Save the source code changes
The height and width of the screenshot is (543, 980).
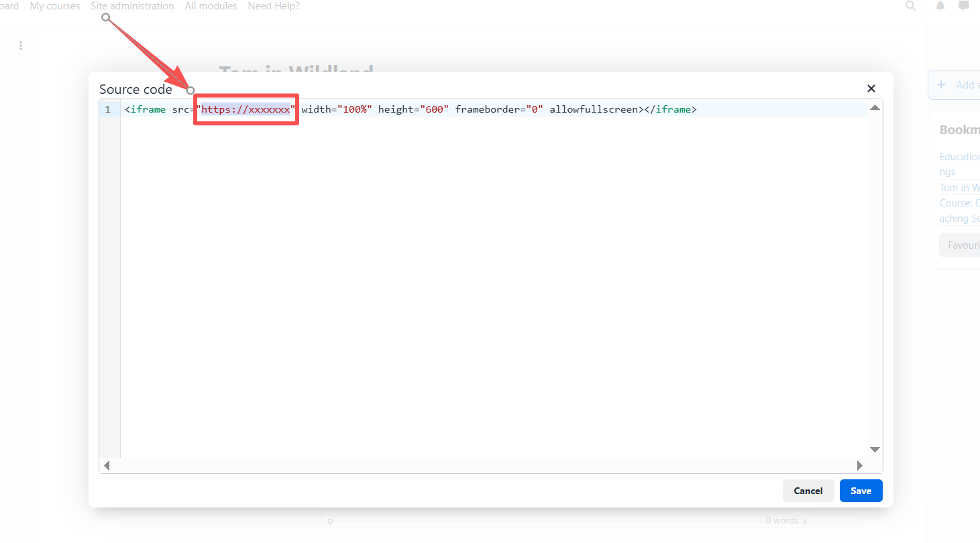[861, 491]
